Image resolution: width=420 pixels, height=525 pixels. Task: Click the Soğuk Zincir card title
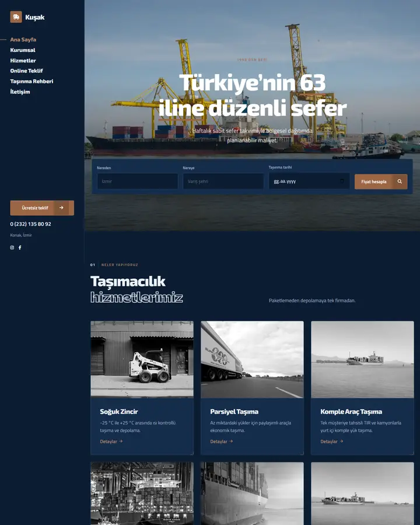[119, 412]
